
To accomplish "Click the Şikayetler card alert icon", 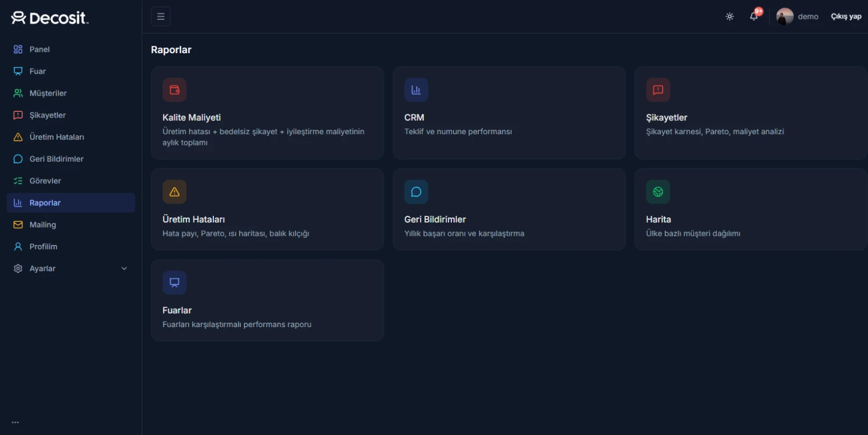I will tap(658, 90).
